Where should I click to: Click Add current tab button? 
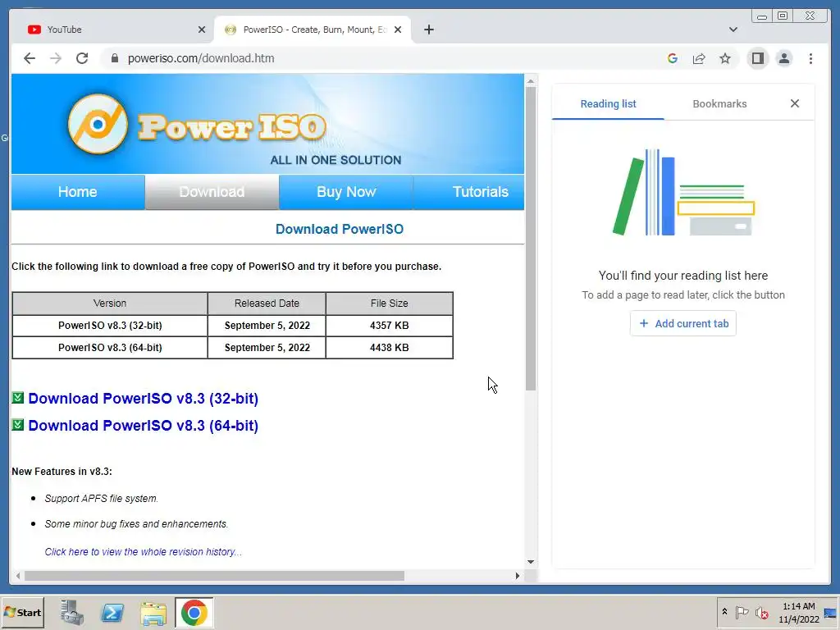(683, 323)
